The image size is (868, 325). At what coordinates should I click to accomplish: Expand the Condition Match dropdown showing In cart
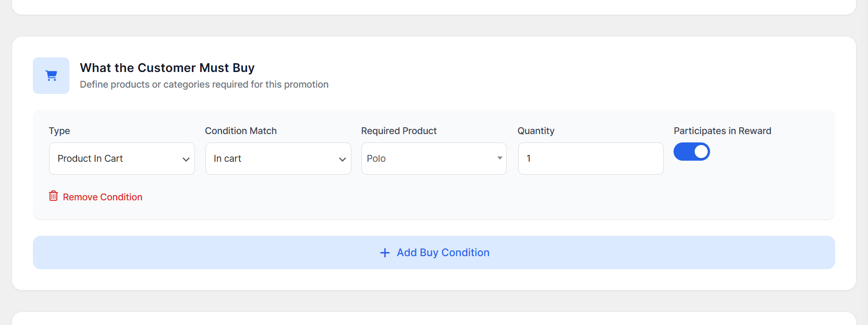tap(278, 159)
